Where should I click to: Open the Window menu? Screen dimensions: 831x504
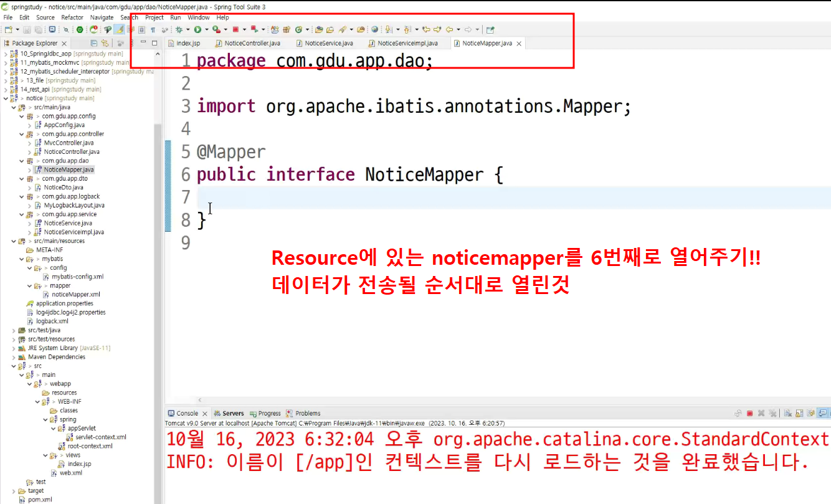(199, 17)
